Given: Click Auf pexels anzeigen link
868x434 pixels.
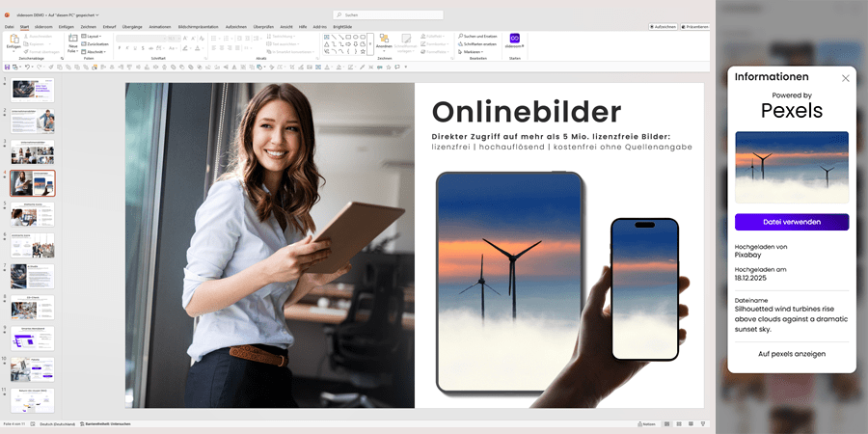Looking at the screenshot, I should pyautogui.click(x=791, y=354).
